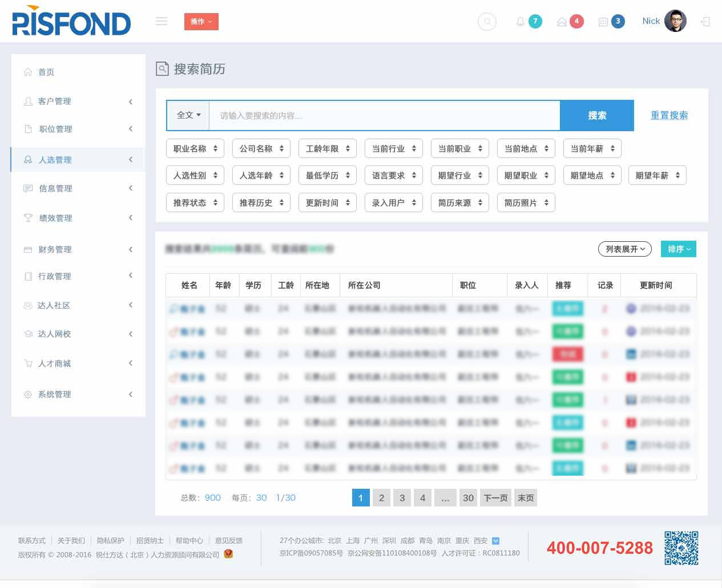Open the mail inbox icon with badge 4
722x588 pixels.
point(562,22)
